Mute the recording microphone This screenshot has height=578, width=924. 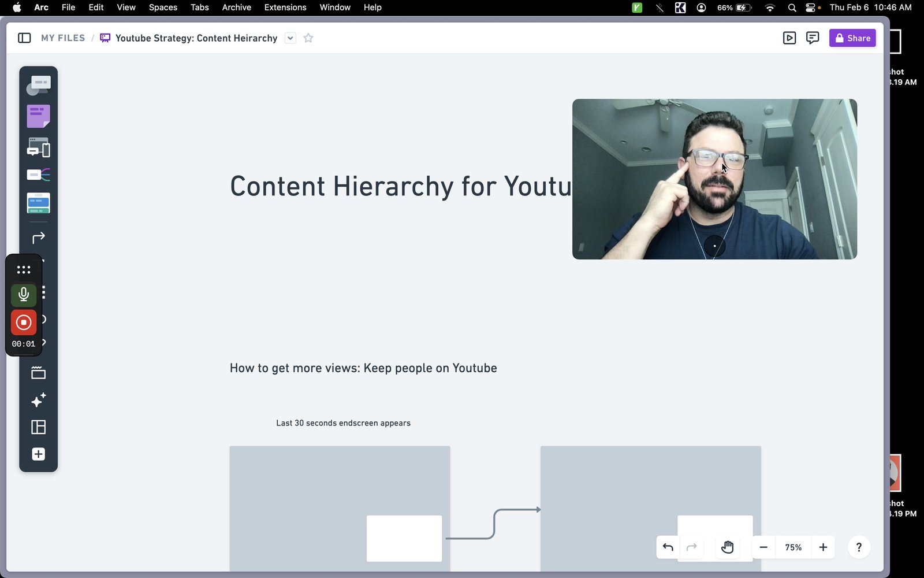(x=24, y=295)
